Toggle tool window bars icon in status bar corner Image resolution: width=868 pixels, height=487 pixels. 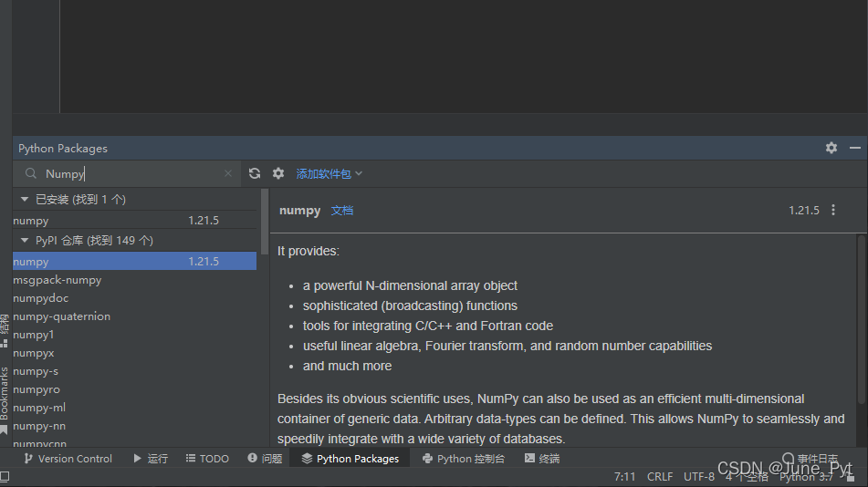tap(5, 476)
